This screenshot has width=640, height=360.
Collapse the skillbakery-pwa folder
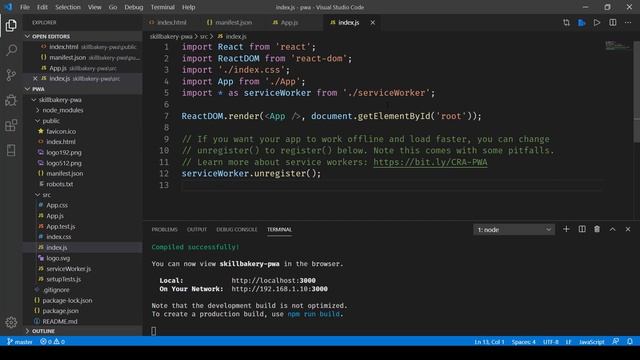tap(83, 100)
